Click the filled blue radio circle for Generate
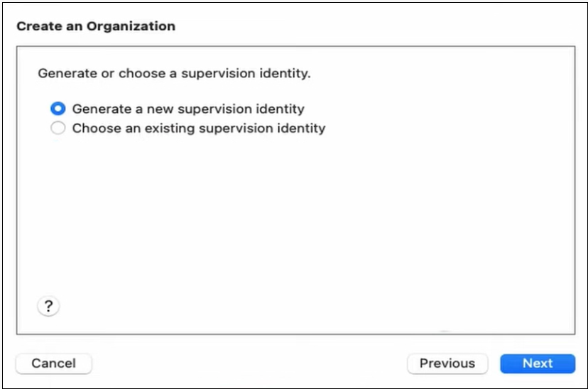 (x=58, y=109)
